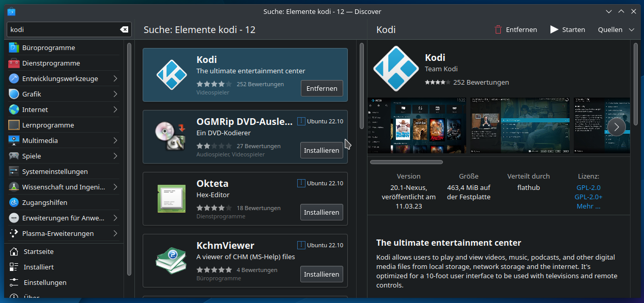Clear the kodi search text
Viewport: 644px width, 303px height.
coord(124,29)
